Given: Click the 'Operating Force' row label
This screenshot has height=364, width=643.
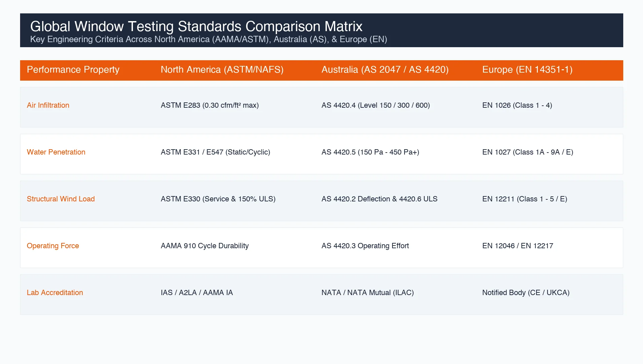Looking at the screenshot, I should point(53,246).
